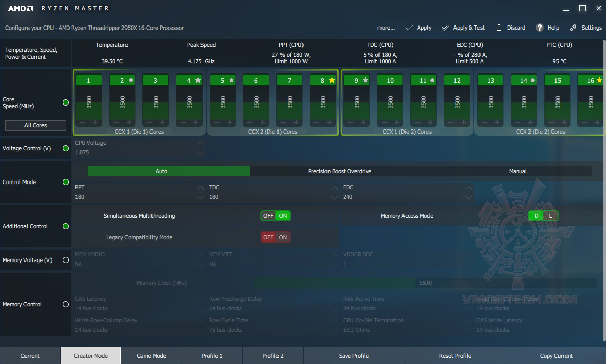The image size is (606, 364).
Task: Enable the Memory Control section circle
Action: (x=66, y=304)
